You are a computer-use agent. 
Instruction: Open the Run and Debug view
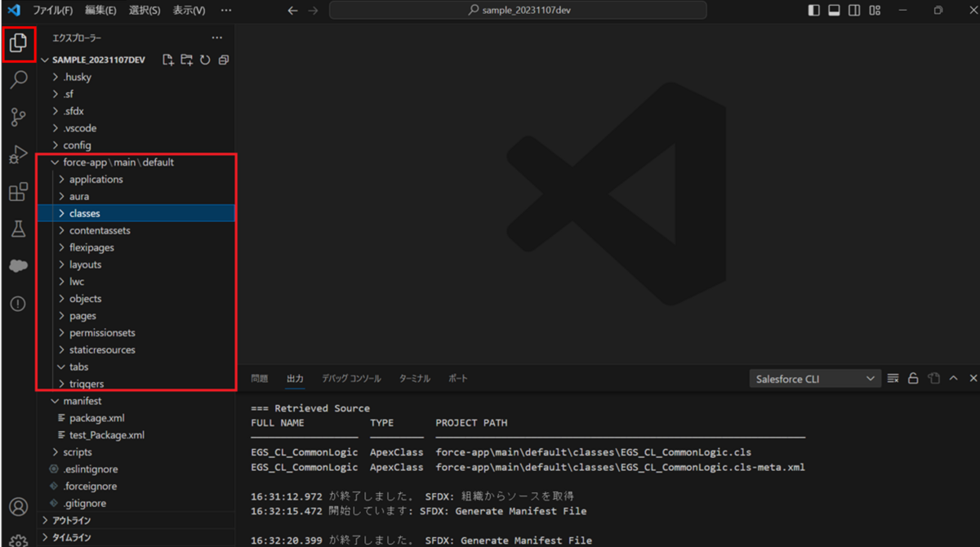20,154
